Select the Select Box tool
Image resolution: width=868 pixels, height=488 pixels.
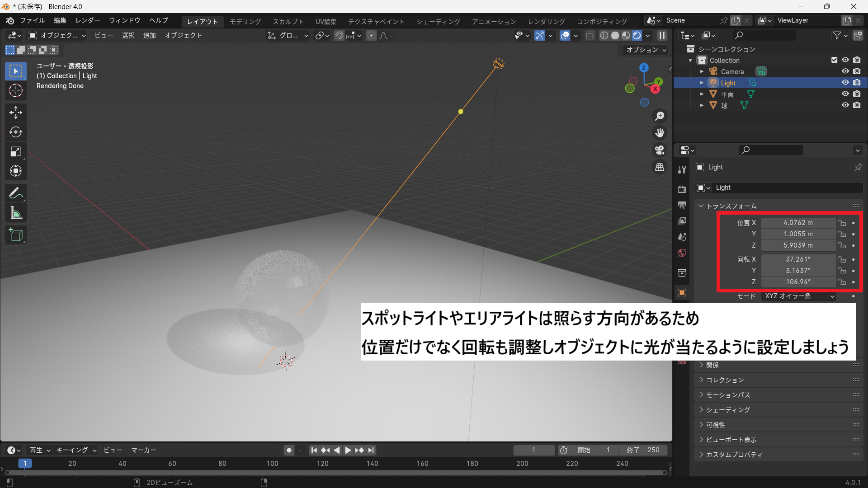16,71
